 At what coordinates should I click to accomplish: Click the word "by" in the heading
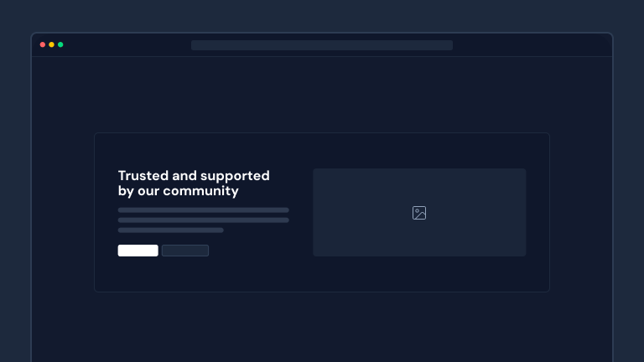coord(126,191)
